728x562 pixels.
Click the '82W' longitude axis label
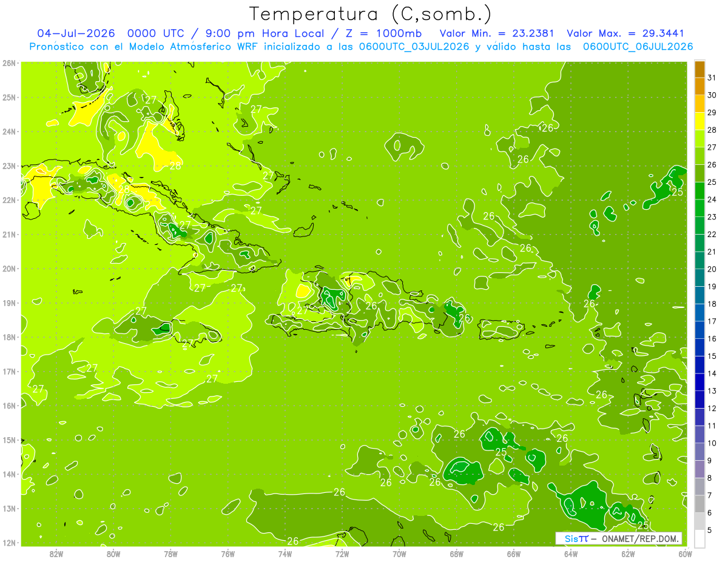[x=56, y=554]
